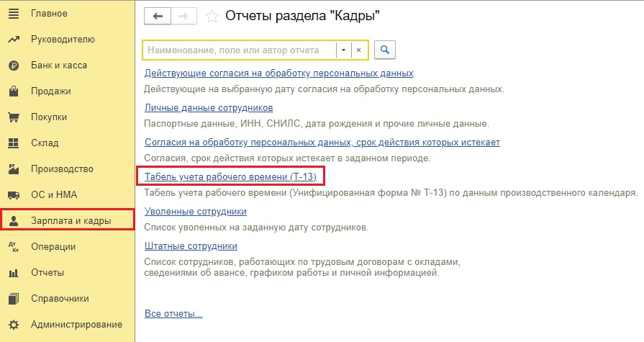644x342 pixels.
Task: Click the Все отчеты... link
Action: point(173,314)
